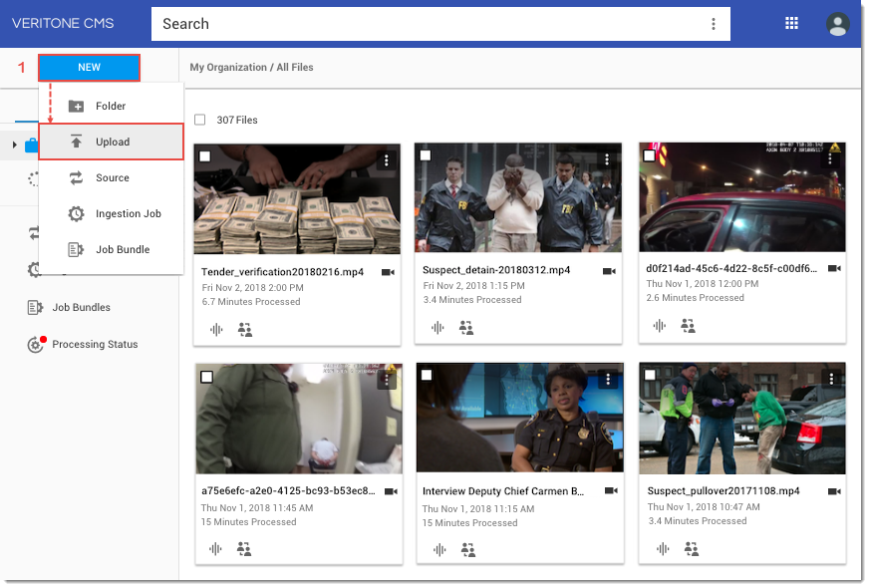Open search options three-dot menu
The width and height of the screenshot is (869, 588).
pyautogui.click(x=713, y=24)
